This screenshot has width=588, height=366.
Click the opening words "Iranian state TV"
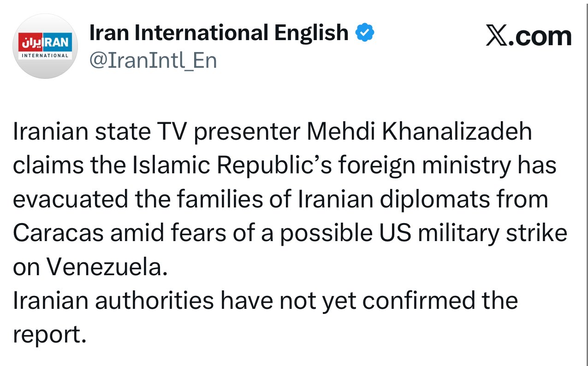[x=100, y=132]
